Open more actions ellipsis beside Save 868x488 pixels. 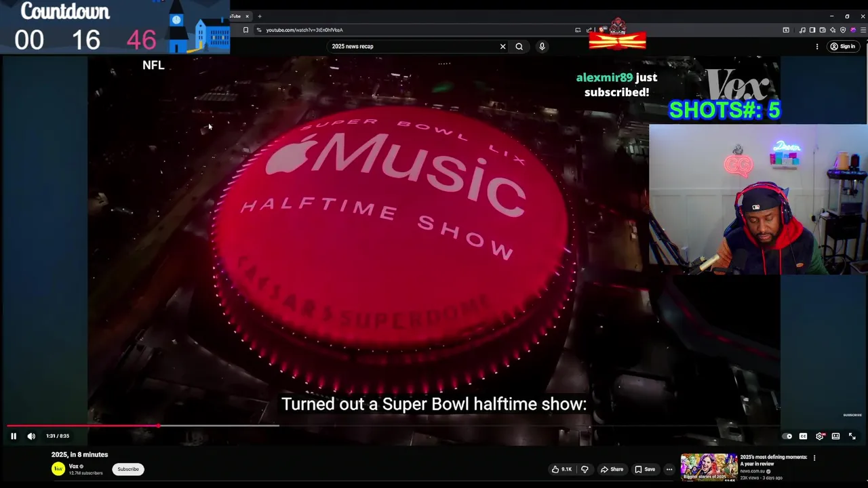pos(669,469)
